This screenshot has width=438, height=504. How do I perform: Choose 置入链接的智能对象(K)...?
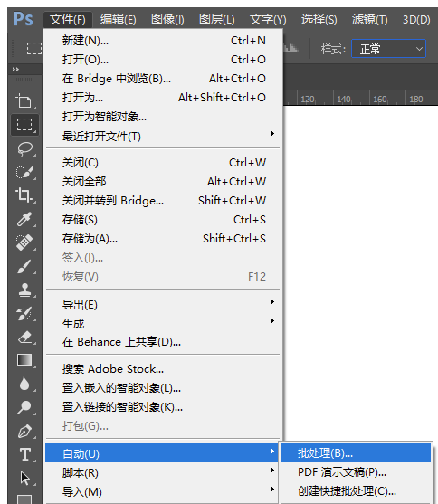pos(164,407)
